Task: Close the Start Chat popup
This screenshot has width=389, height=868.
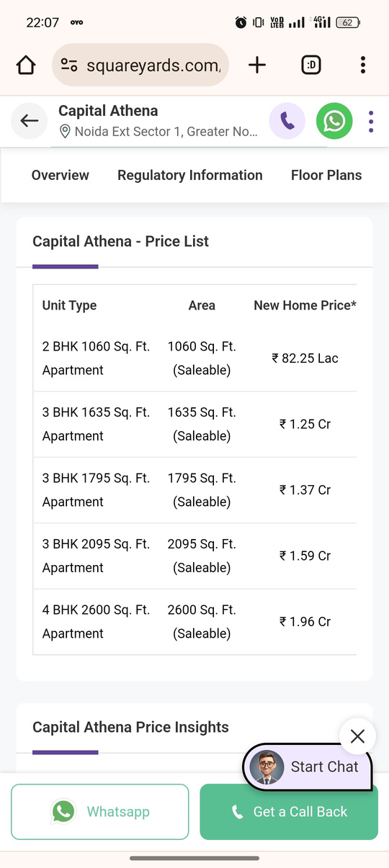Action: pos(357,736)
